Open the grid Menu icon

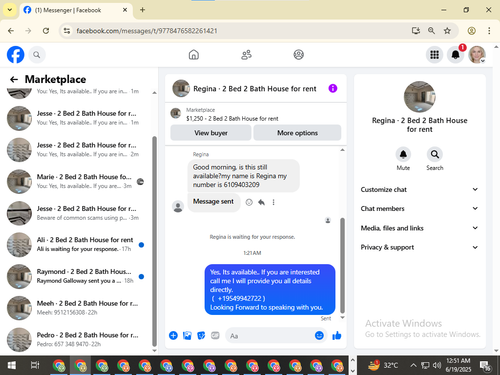(x=434, y=55)
